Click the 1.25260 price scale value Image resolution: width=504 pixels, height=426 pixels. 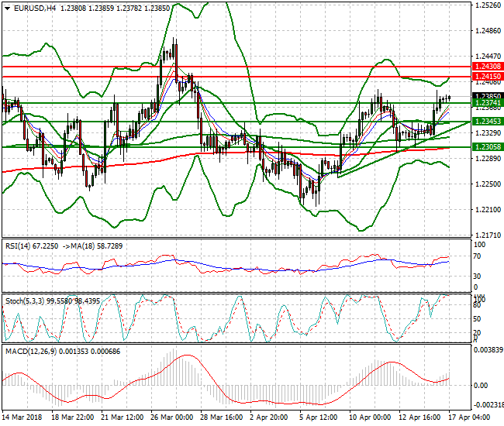click(x=488, y=5)
